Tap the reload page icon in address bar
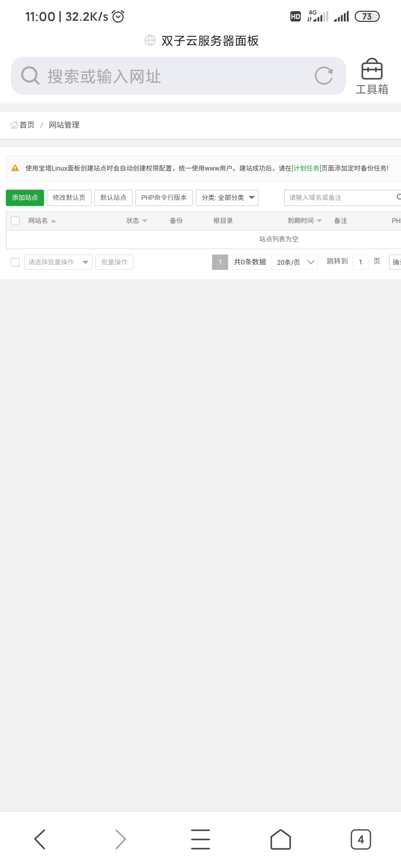 (324, 76)
